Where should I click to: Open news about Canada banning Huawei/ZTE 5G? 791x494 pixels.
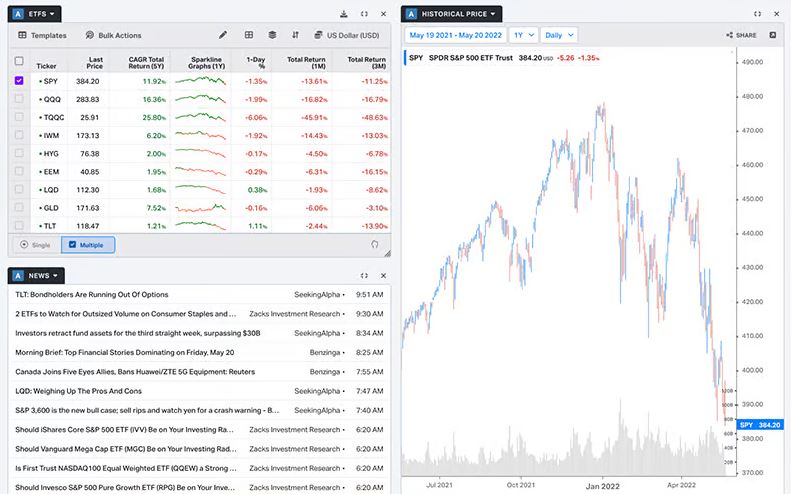pyautogui.click(x=135, y=372)
